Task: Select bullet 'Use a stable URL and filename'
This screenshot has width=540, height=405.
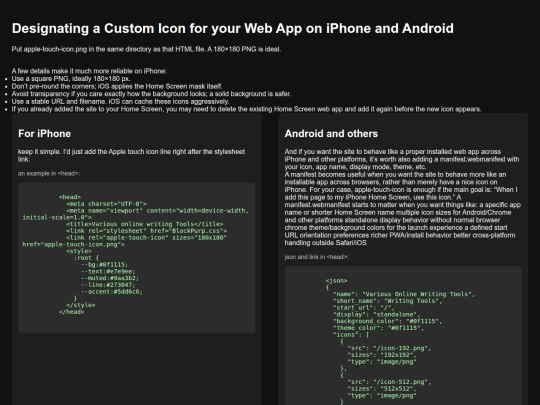Action: point(120,101)
